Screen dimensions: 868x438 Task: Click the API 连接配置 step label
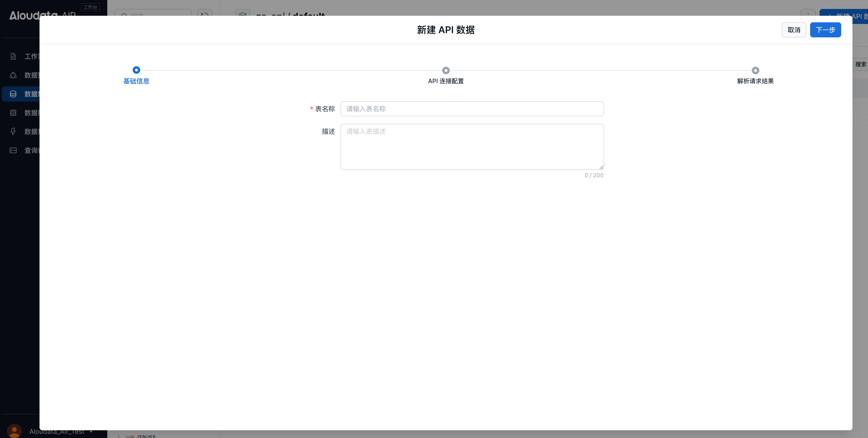[446, 81]
